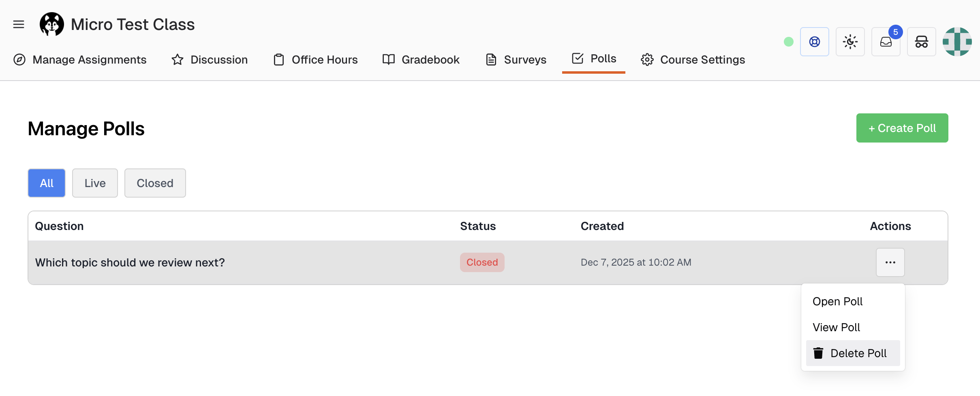The width and height of the screenshot is (980, 396).
Task: Open the help lifebuoy icon
Action: [814, 42]
